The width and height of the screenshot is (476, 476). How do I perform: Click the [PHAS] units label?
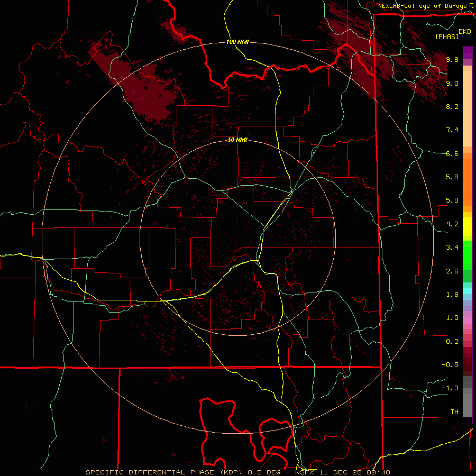pyautogui.click(x=447, y=36)
